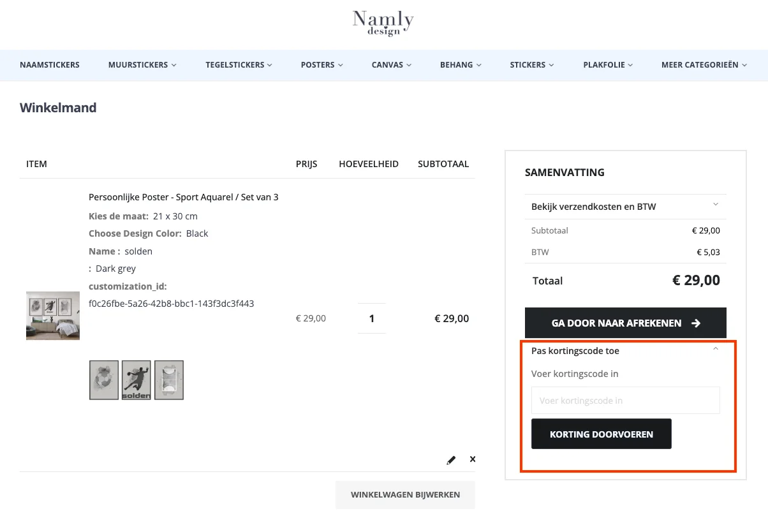768x532 pixels.
Task: Remove item with the X icon
Action: 473,459
